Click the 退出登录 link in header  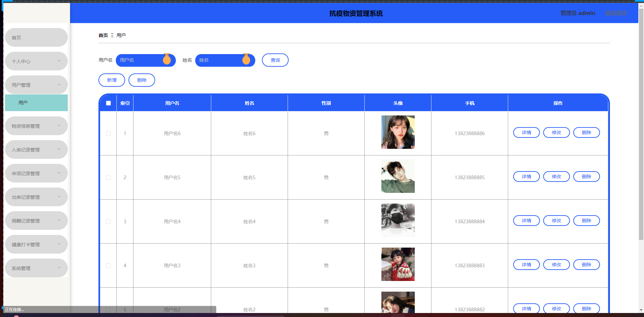(616, 13)
